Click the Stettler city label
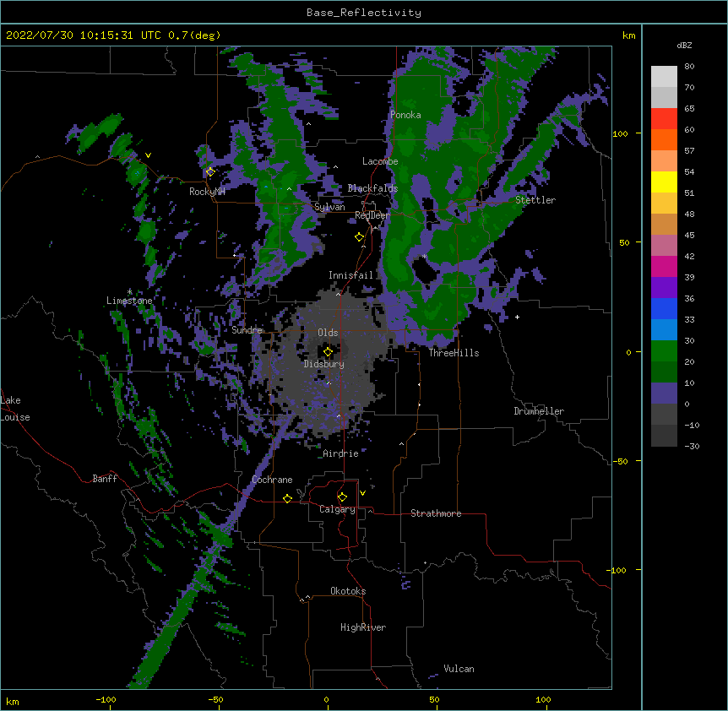This screenshot has height=711, width=728. (535, 200)
